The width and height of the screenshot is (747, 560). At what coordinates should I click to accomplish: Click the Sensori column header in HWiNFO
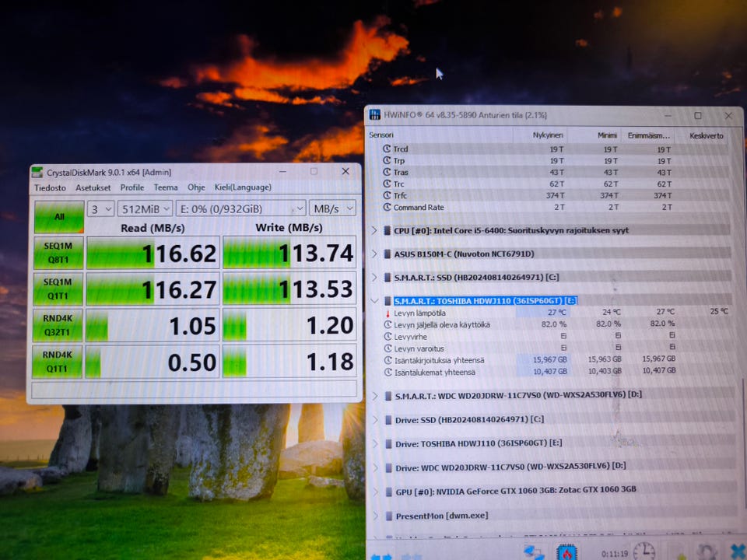[381, 135]
